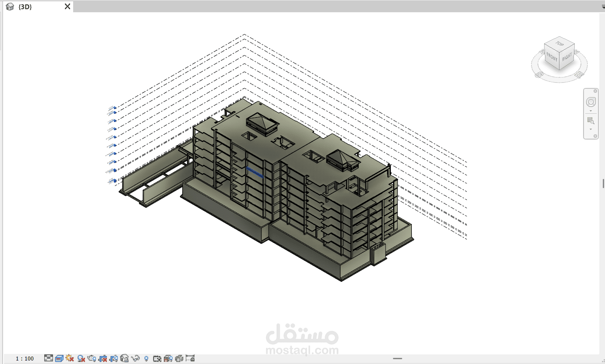Image resolution: width=605 pixels, height=364 pixels.
Task: Toggle Reveal Hidden Elements lightbulb
Action: [x=146, y=358]
